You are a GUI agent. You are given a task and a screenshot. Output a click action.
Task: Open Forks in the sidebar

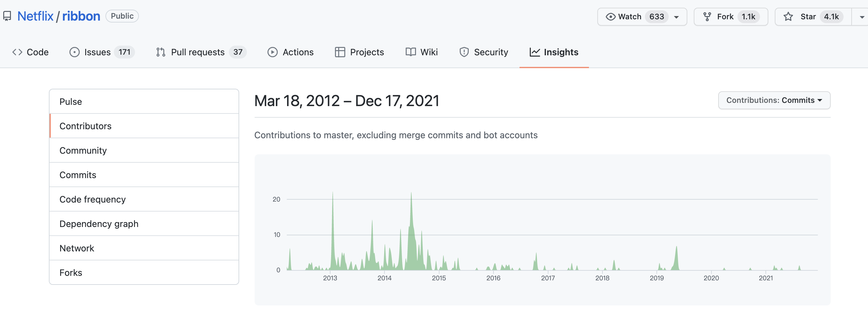tap(144, 272)
